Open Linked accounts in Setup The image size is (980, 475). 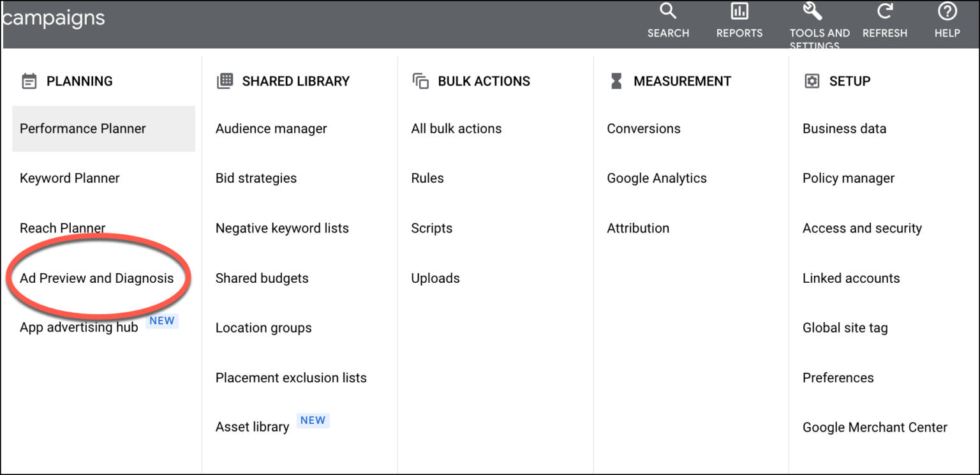pos(850,278)
